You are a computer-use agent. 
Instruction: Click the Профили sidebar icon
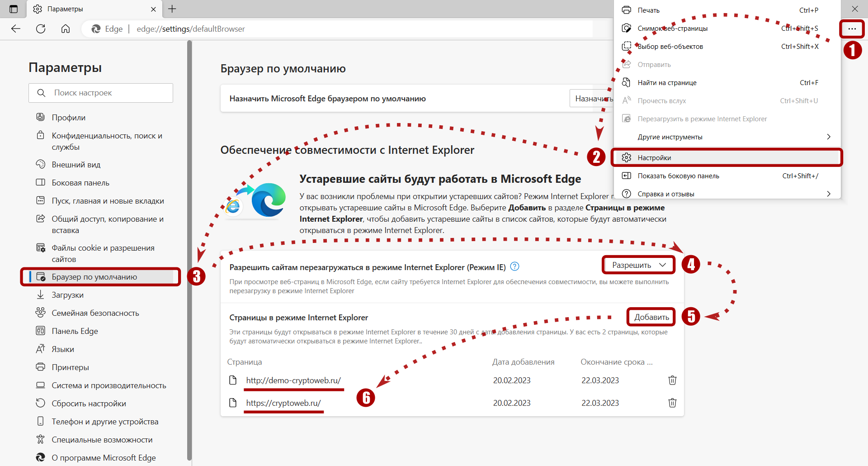41,117
